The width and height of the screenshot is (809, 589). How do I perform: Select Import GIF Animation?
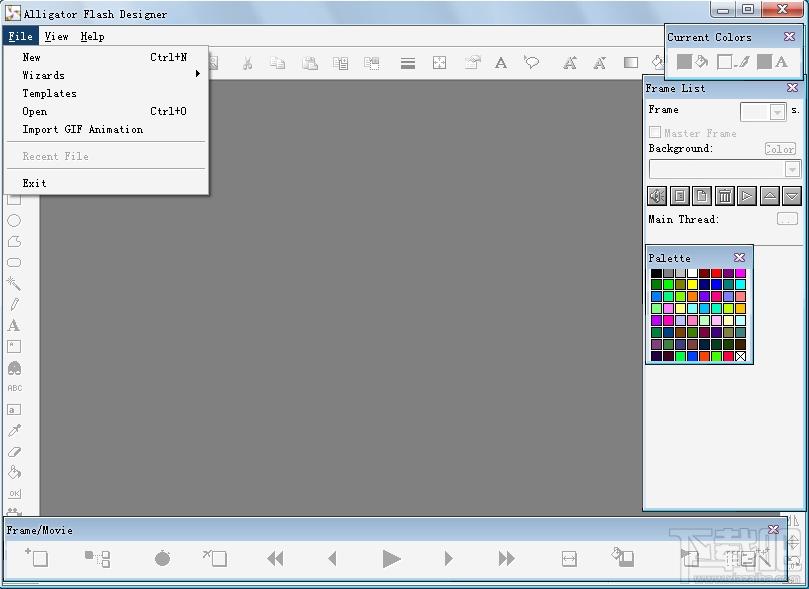tap(105, 129)
